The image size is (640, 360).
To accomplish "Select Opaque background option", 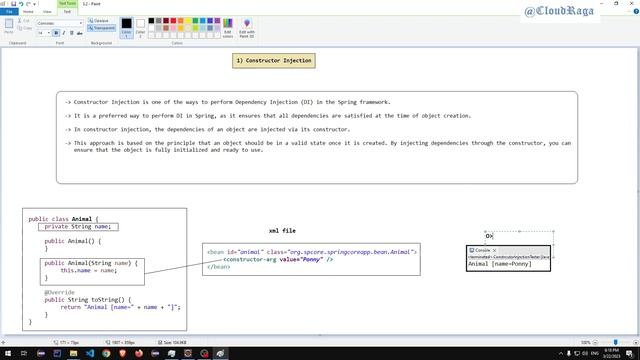I will (98, 20).
